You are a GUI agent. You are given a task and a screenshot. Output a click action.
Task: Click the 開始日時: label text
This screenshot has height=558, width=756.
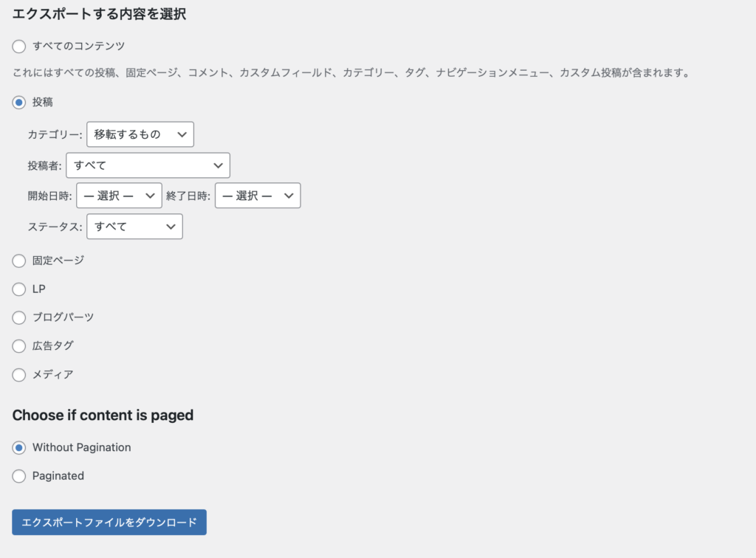tap(50, 196)
